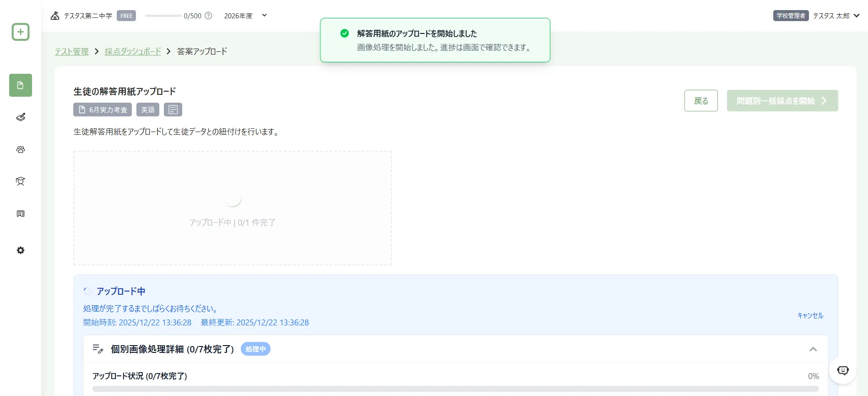Click the green check icon in the notification
Viewport: 868px width, 396px height.
345,33
